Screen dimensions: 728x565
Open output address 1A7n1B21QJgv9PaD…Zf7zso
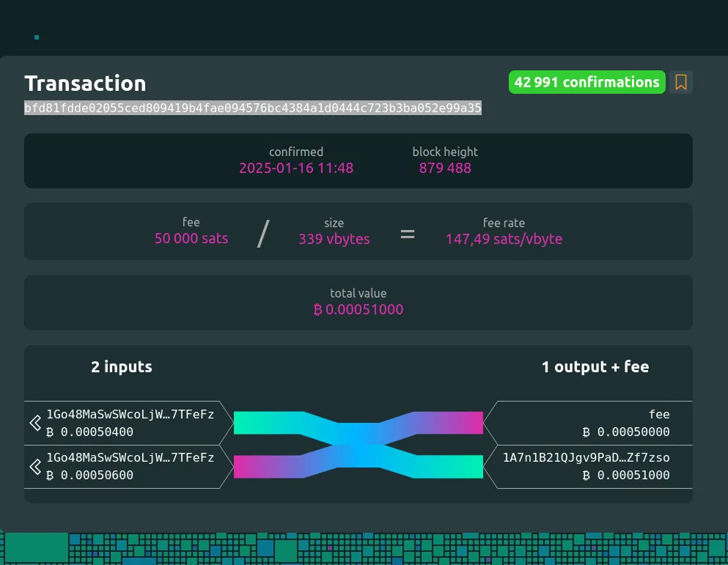tap(586, 458)
